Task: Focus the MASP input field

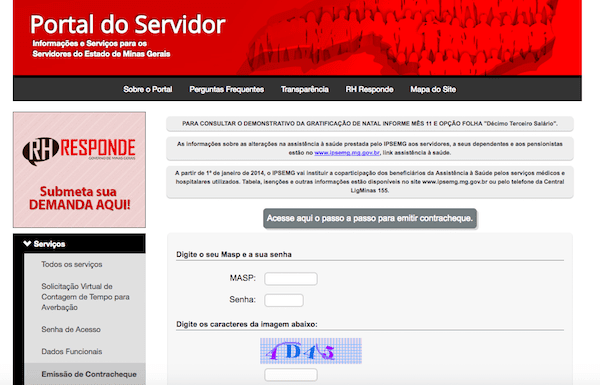Action: 291,279
